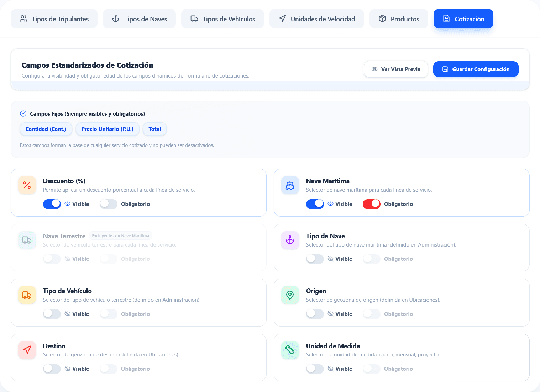
Task: Toggle Nave Terrestre Obligatorio switch
Action: tap(109, 259)
